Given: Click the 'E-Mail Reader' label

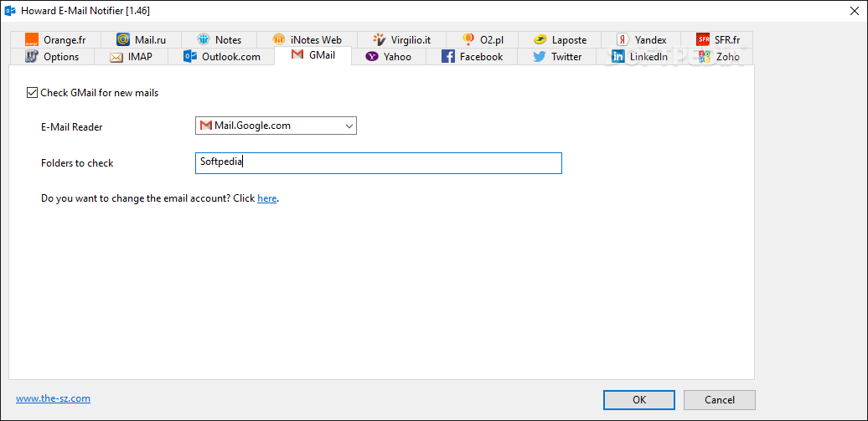Looking at the screenshot, I should pos(72,127).
